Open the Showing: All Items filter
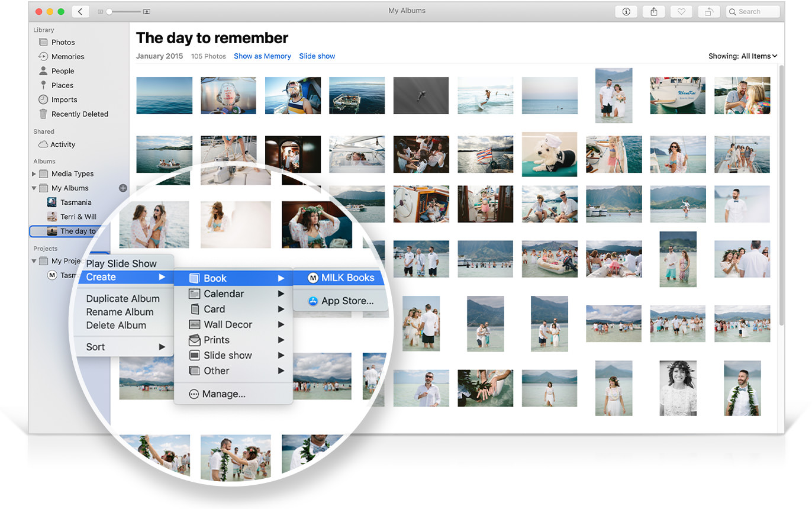Screen dimensions: 812x509 (743, 56)
